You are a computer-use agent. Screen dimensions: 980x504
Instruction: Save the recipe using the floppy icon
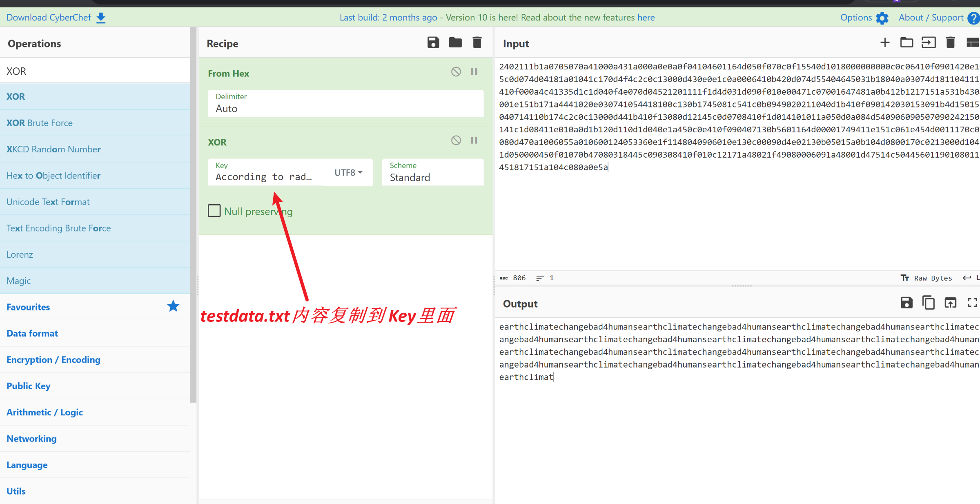(433, 42)
